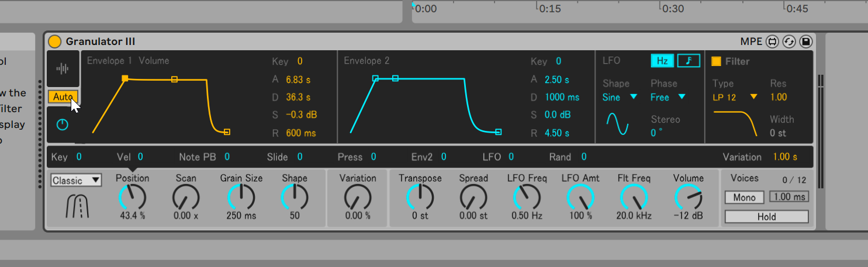
Task: Switch LFO rate to note sync mode
Action: [688, 61]
